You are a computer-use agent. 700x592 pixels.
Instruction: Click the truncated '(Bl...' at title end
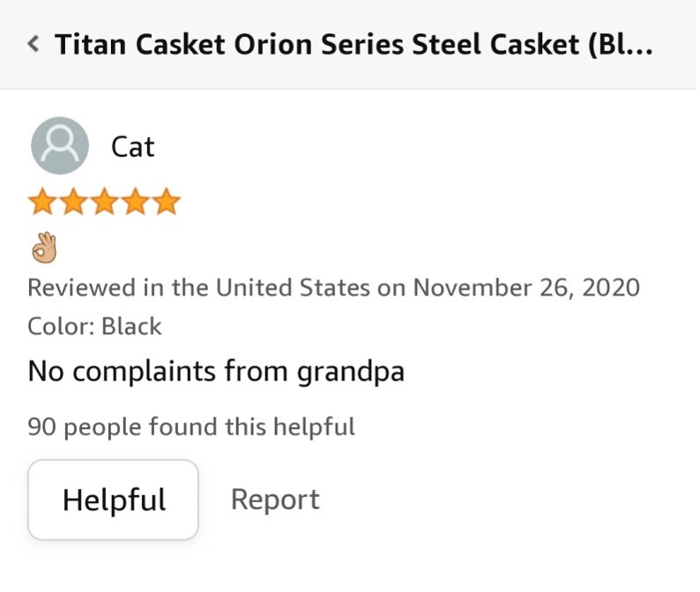621,44
